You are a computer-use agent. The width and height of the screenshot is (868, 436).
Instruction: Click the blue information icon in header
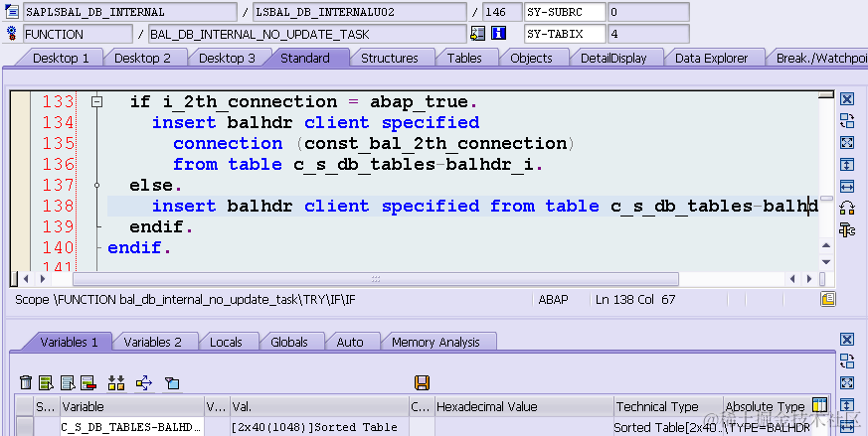click(x=499, y=34)
